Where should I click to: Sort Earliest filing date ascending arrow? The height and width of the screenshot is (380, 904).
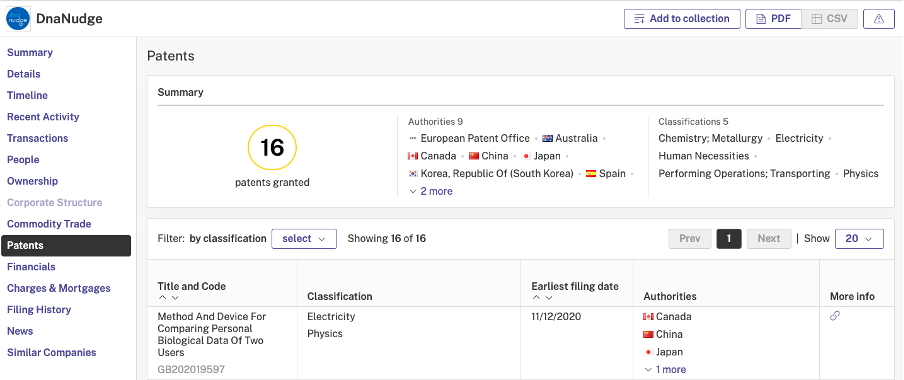(536, 298)
